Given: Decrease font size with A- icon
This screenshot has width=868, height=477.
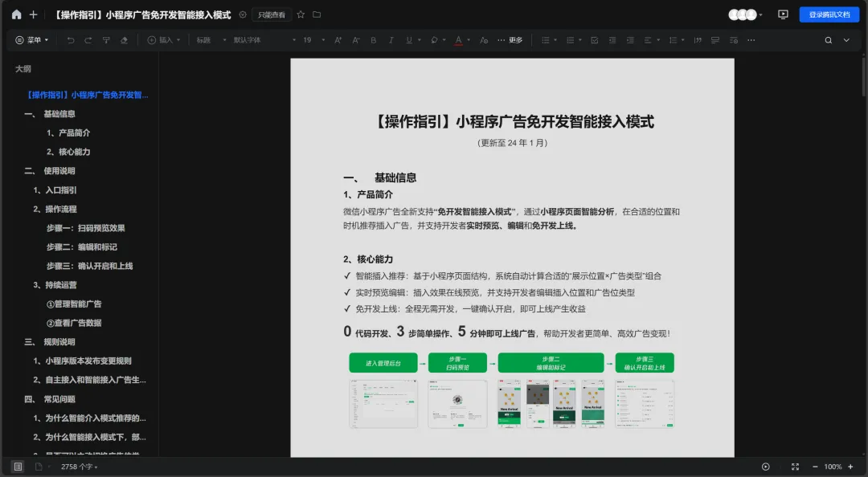Looking at the screenshot, I should coord(356,40).
